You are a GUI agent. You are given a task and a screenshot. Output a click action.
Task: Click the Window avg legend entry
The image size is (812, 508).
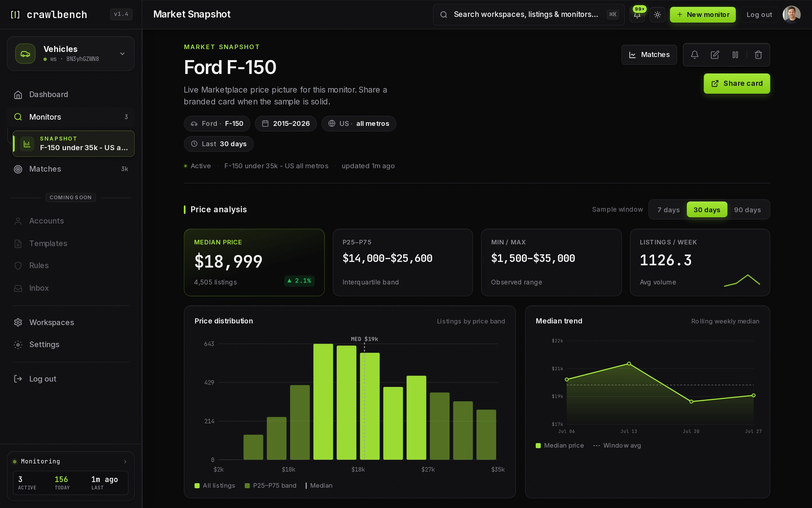617,446
